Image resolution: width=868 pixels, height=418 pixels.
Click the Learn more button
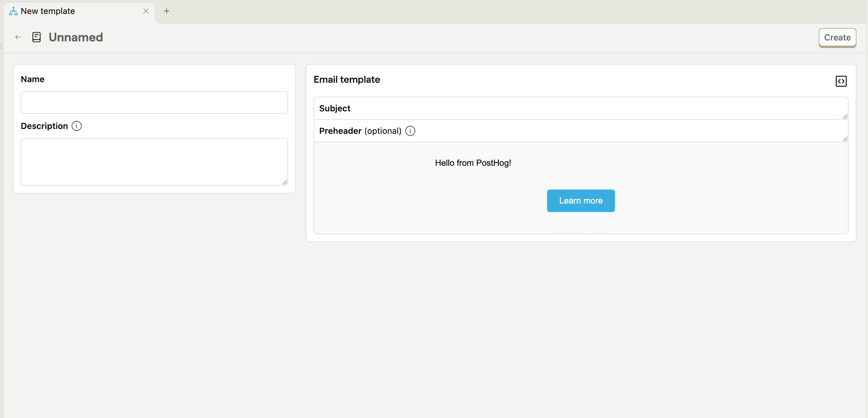coord(581,200)
